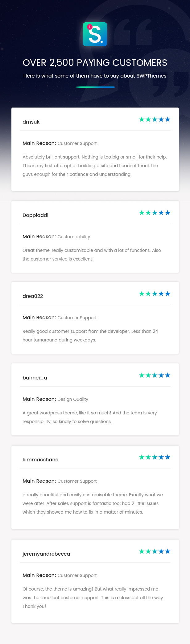Image resolution: width=190 pixels, height=644 pixels.
Task: Select the baimei_a username
Action: click(x=35, y=378)
